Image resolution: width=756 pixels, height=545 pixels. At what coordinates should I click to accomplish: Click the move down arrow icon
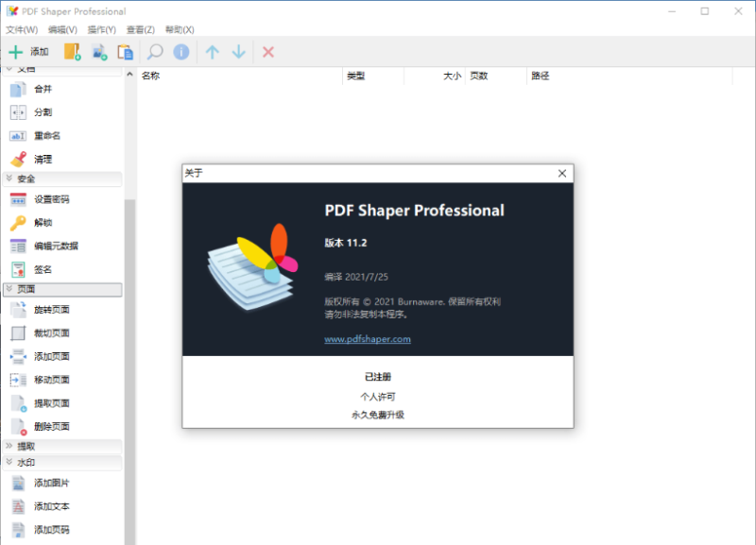click(239, 52)
